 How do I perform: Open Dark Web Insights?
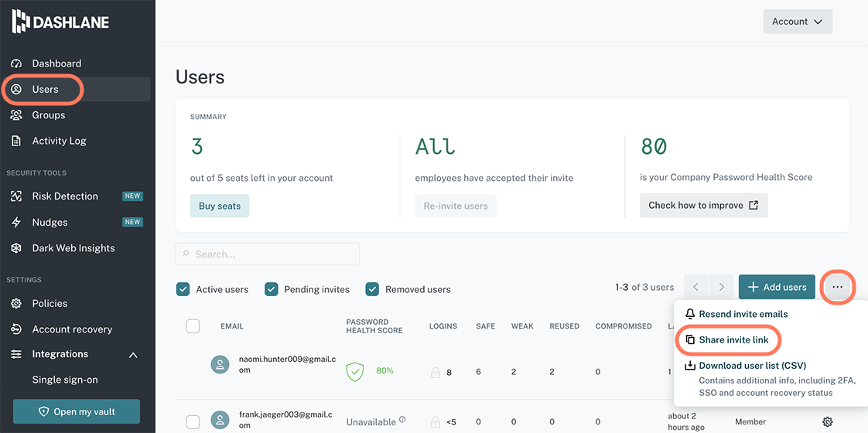click(73, 248)
